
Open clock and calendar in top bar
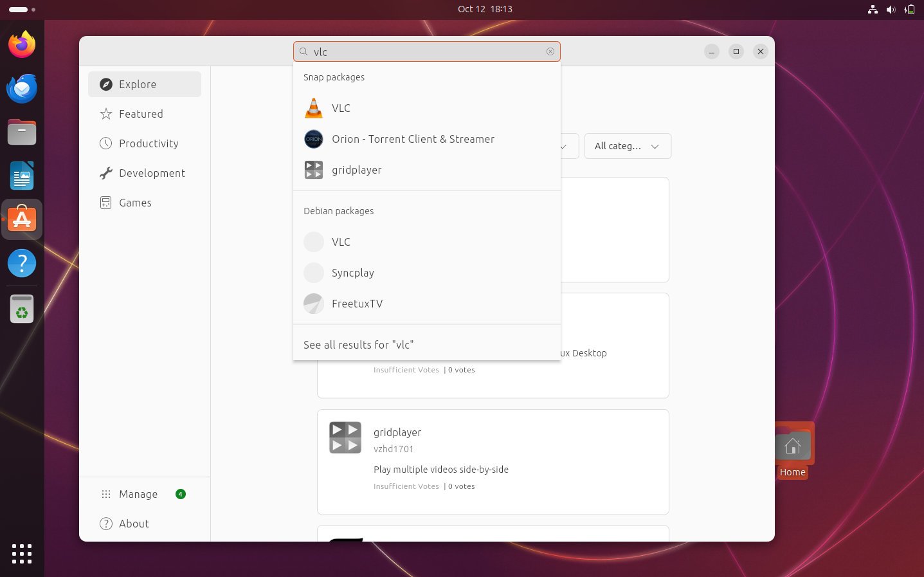tap(485, 9)
